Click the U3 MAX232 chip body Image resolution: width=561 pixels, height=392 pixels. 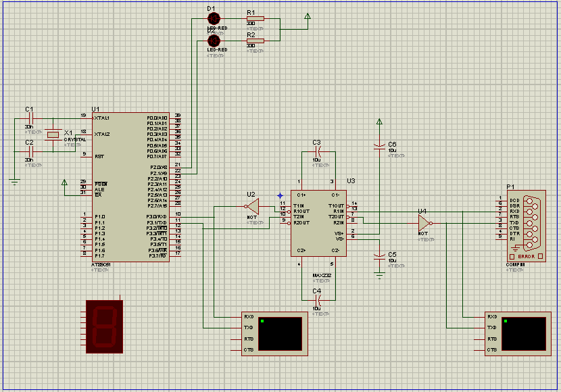pyautogui.click(x=318, y=223)
